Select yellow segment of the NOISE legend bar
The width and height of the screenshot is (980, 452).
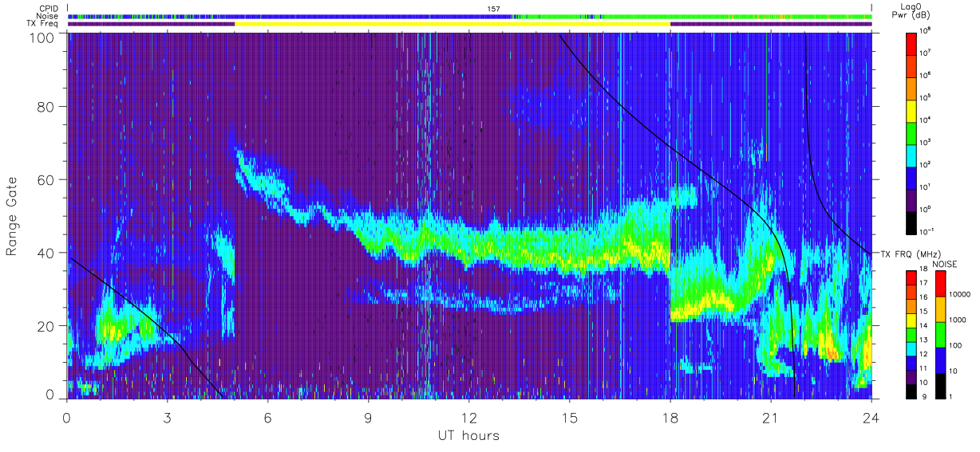[940, 308]
